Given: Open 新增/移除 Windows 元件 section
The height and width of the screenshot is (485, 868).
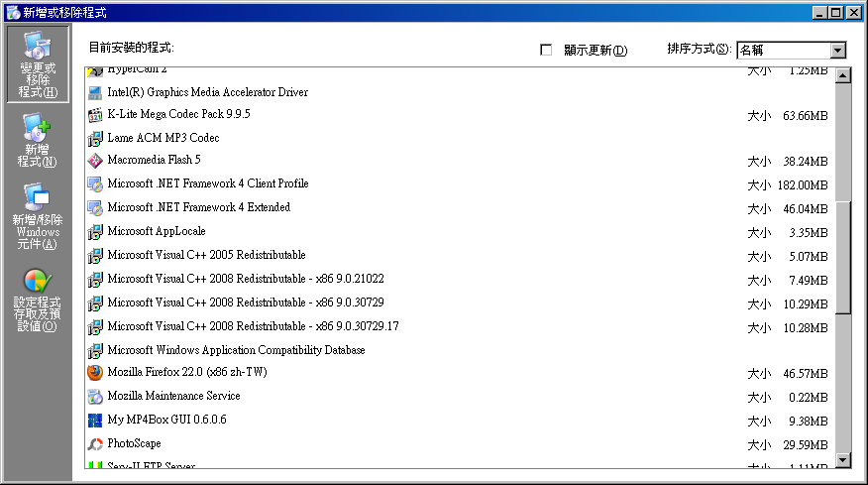Looking at the screenshot, I should [x=38, y=217].
